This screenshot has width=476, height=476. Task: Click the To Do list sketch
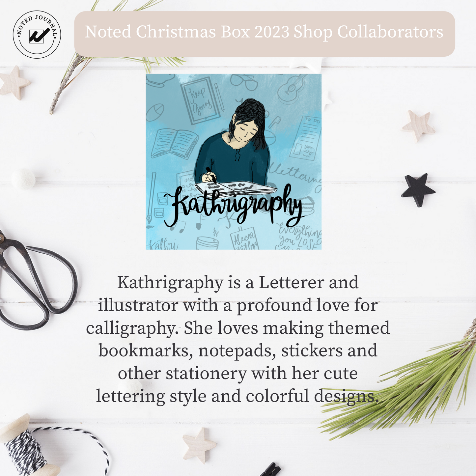(x=305, y=138)
